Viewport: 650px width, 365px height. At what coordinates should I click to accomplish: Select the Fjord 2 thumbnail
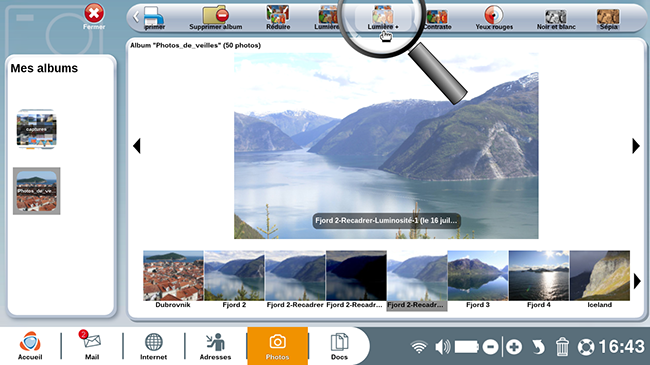pos(234,275)
